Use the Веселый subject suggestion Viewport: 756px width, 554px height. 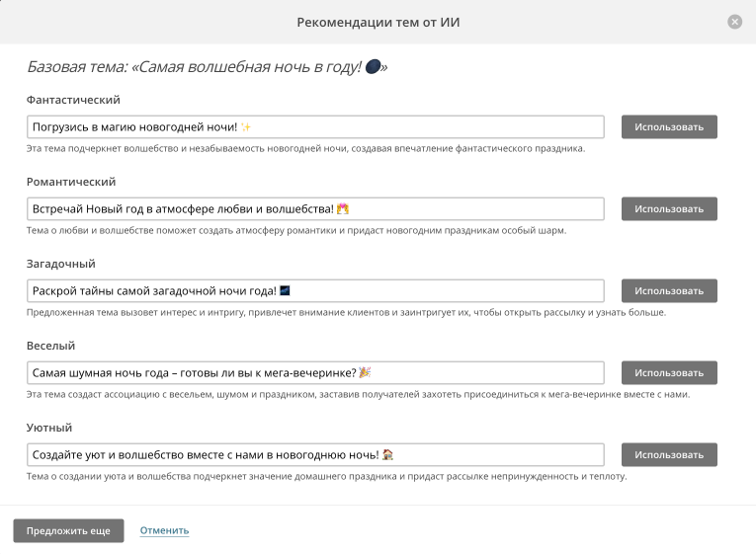click(669, 372)
